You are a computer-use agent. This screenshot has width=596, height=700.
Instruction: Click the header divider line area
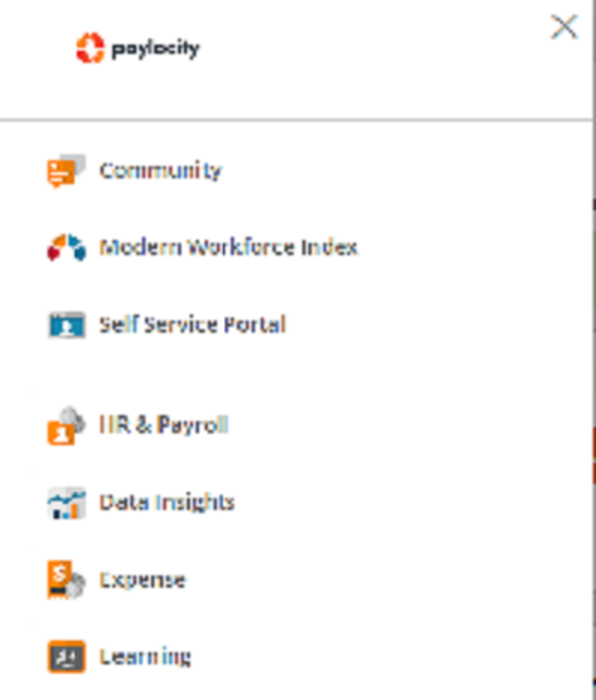[297, 120]
